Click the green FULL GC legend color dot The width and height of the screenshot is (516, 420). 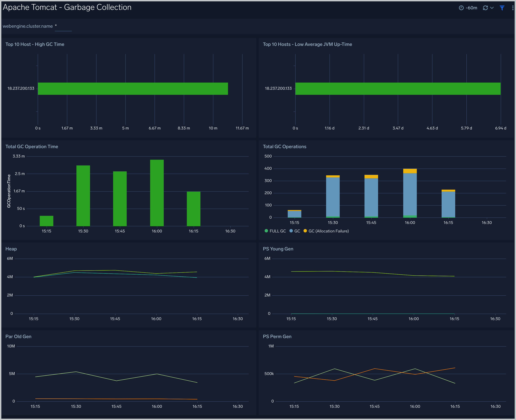click(x=266, y=231)
